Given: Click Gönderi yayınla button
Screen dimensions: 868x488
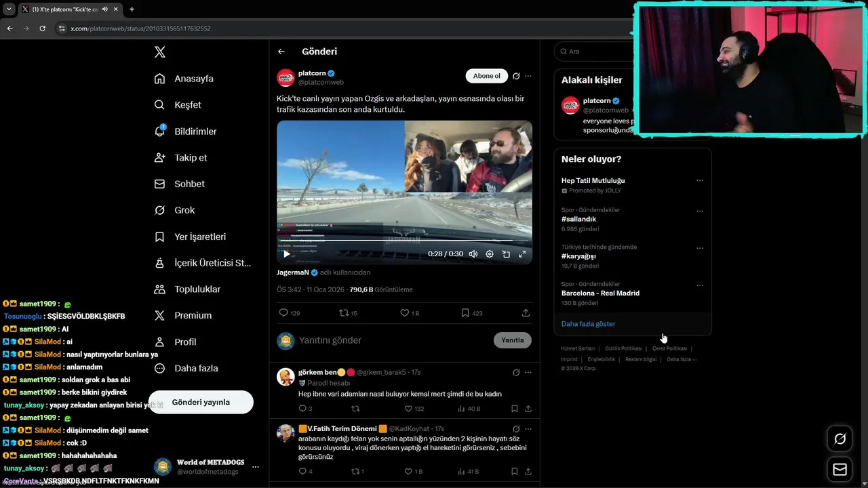Looking at the screenshot, I should [201, 402].
